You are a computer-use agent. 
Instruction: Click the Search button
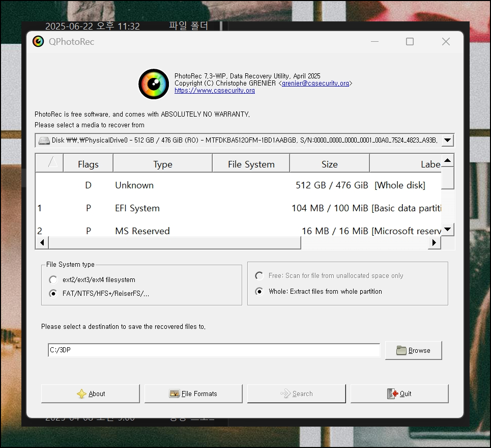(x=296, y=394)
